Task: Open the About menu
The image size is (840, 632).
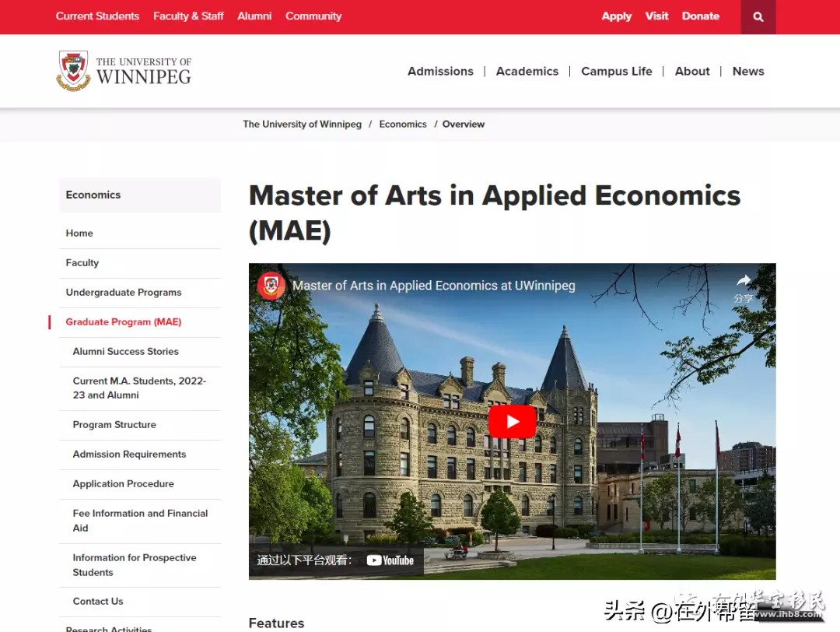Action: (692, 72)
